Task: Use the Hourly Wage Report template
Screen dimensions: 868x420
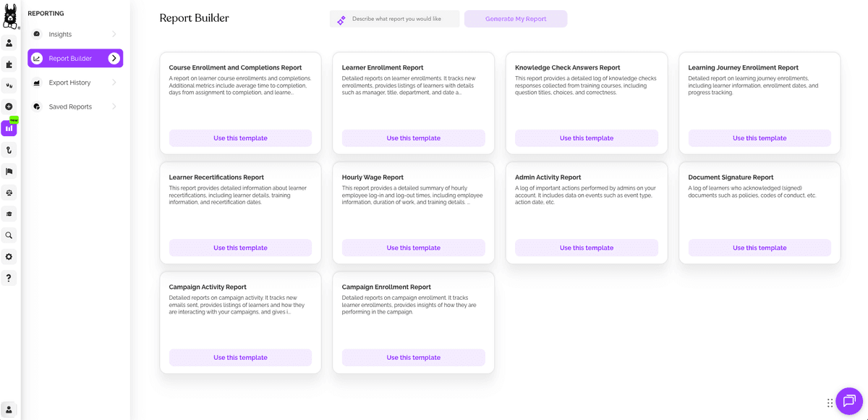Action: [x=413, y=248]
